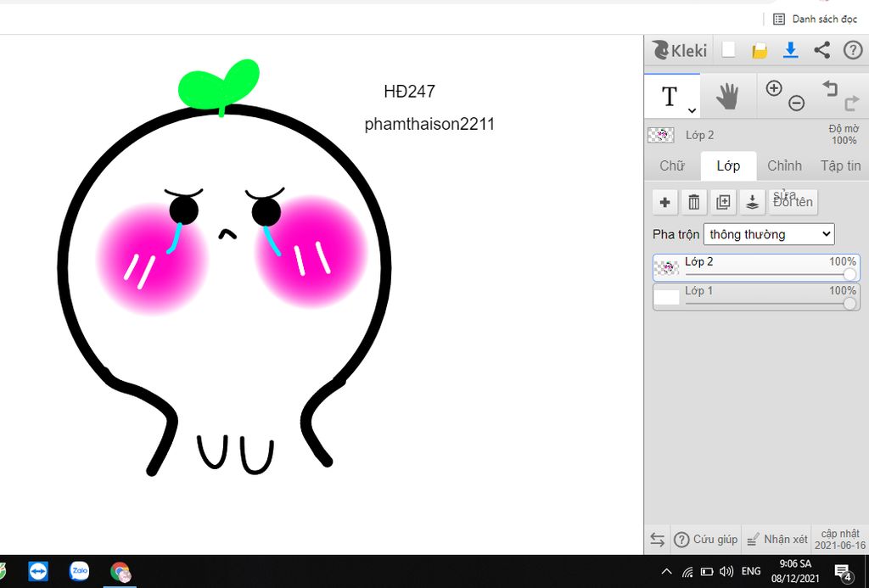The height and width of the screenshot is (588, 869).
Task: Delete the selected layer
Action: pos(694,202)
